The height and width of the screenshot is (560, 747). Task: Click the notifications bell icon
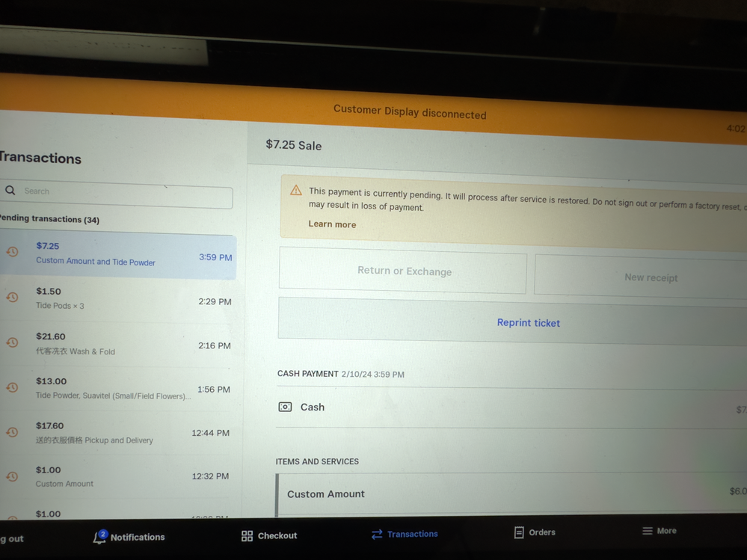click(x=99, y=537)
